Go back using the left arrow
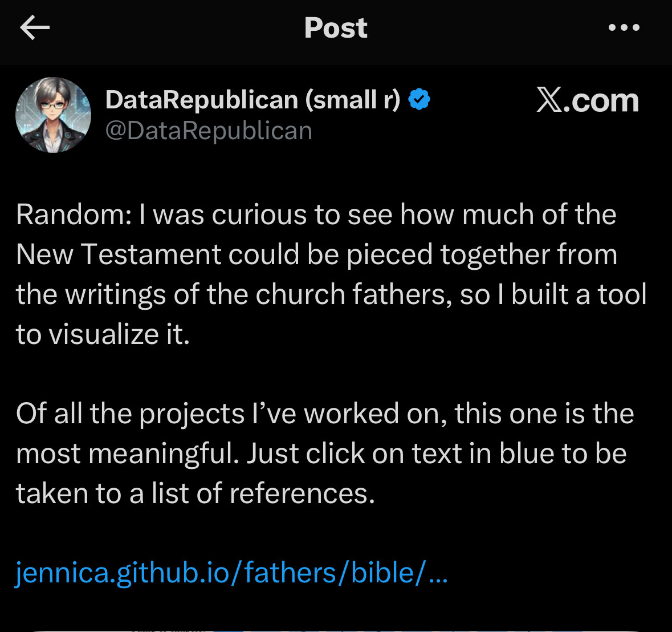 click(35, 27)
